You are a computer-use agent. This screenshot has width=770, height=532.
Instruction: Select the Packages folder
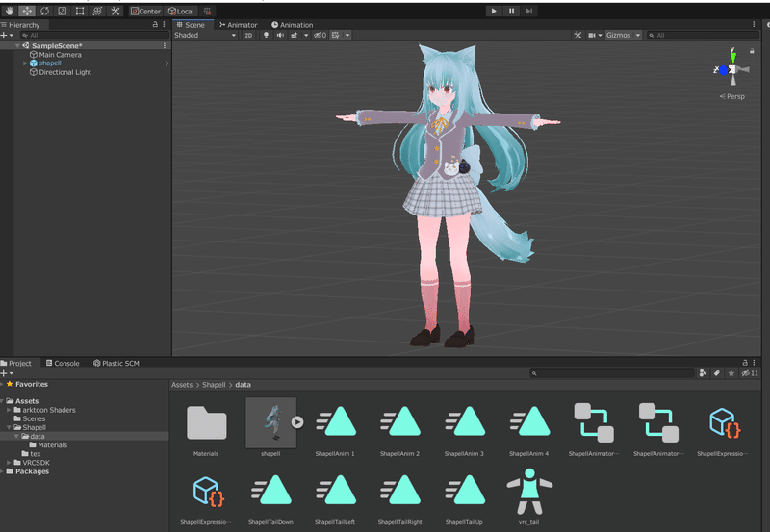pos(28,471)
